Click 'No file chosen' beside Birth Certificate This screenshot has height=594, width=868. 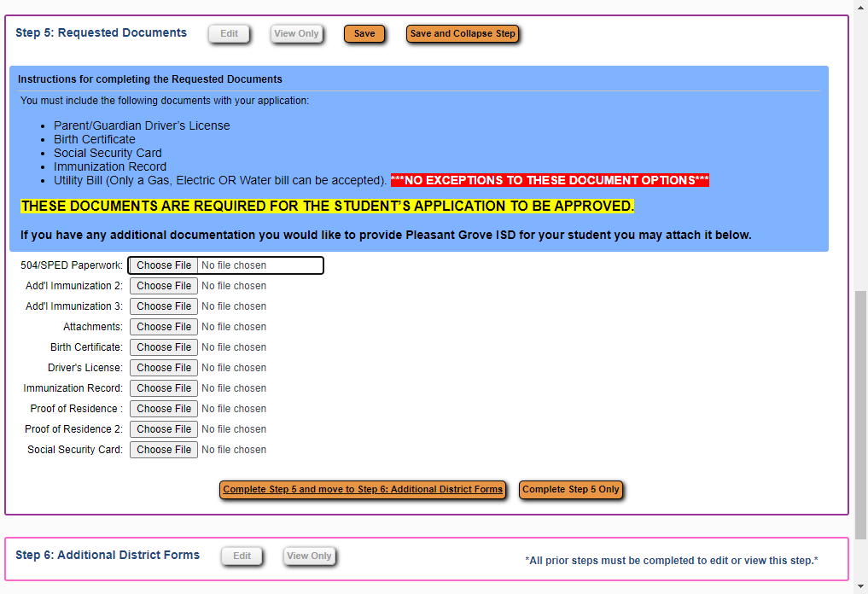coord(234,347)
